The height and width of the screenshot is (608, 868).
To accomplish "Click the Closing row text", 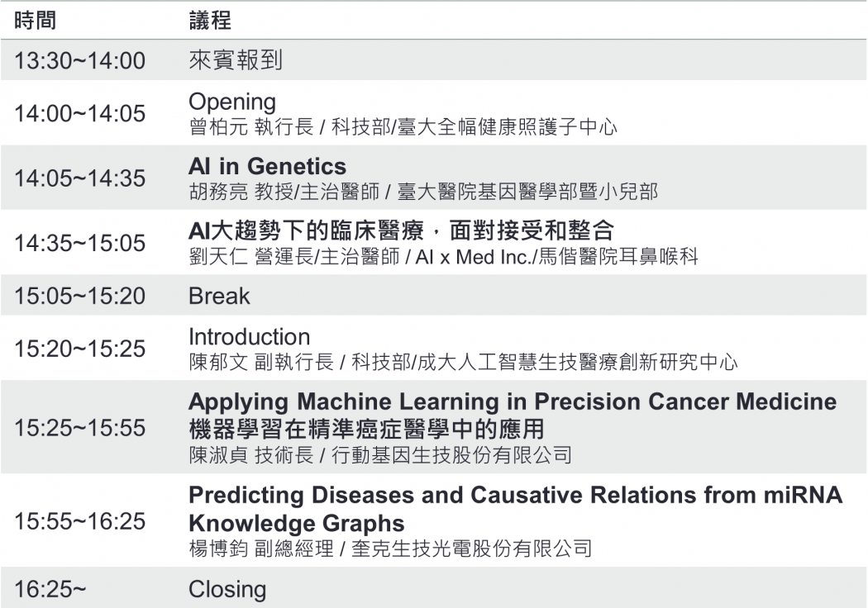I will 227,590.
